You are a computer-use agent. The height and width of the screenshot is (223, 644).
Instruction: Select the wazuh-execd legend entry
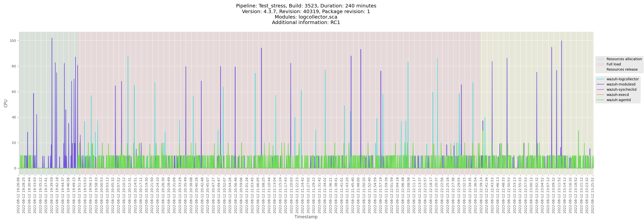617,95
